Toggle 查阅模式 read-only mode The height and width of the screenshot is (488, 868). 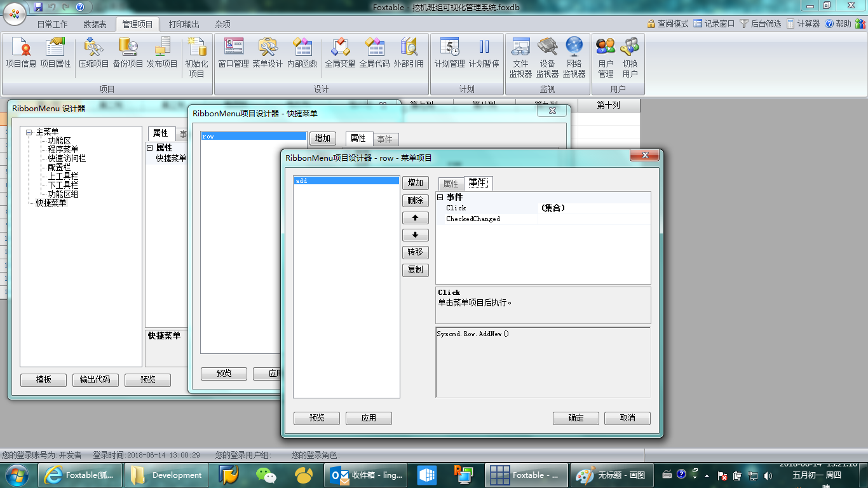point(667,24)
